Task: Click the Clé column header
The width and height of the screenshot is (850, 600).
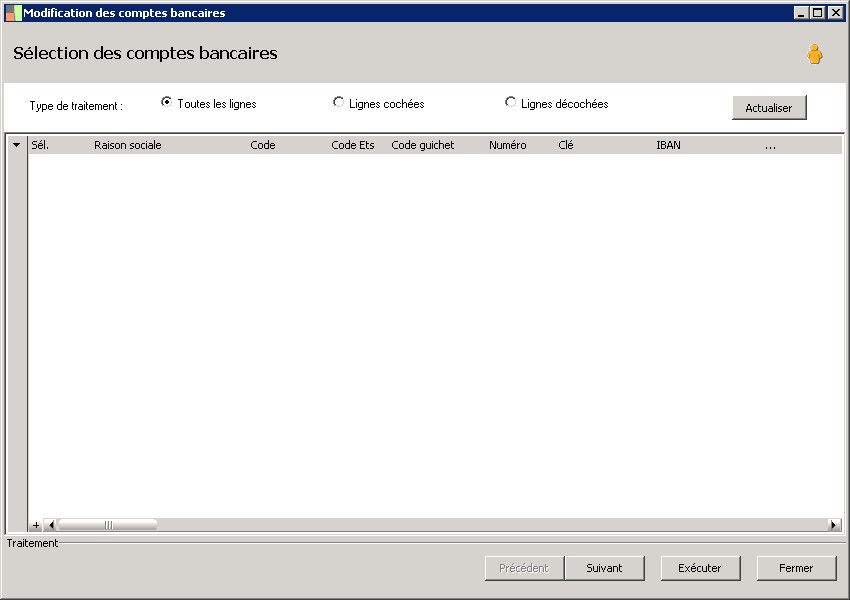Action: tap(565, 145)
